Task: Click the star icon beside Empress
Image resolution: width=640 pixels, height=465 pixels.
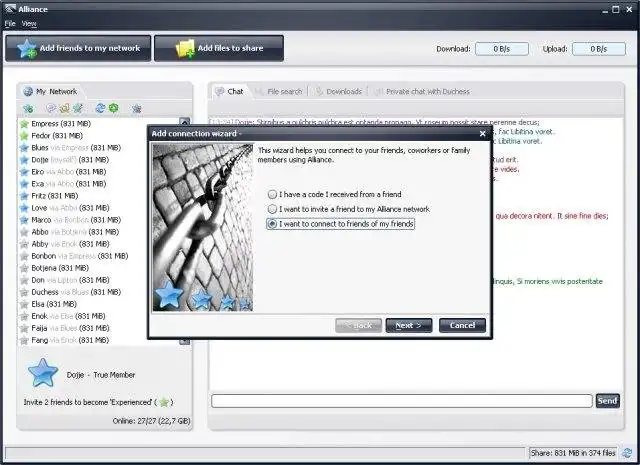Action: coord(24,124)
